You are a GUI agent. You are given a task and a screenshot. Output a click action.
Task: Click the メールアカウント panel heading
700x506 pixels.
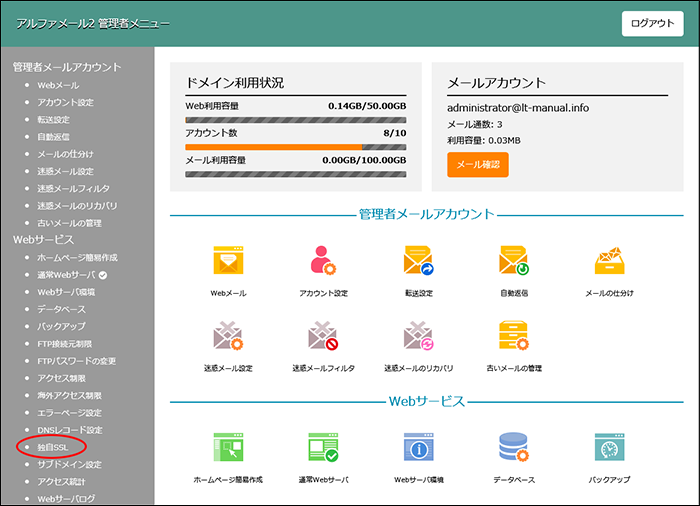tap(496, 83)
